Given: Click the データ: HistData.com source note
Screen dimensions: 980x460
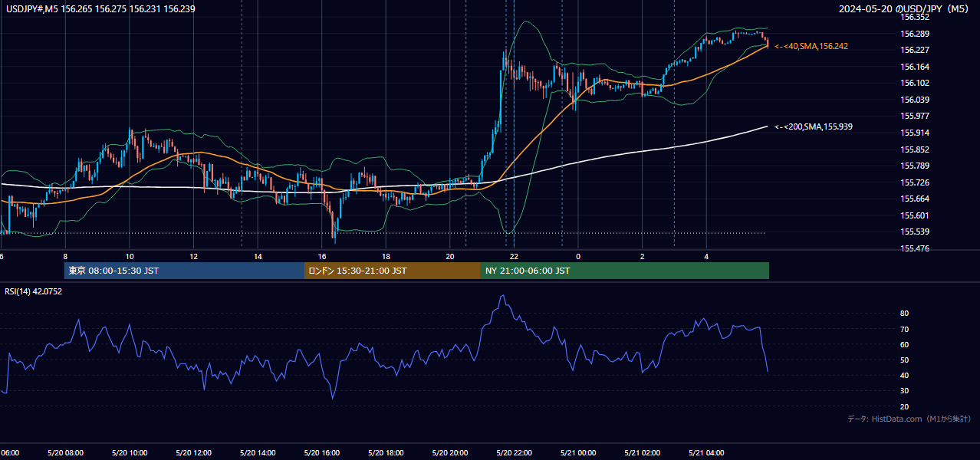Looking at the screenshot, I should pyautogui.click(x=909, y=419).
